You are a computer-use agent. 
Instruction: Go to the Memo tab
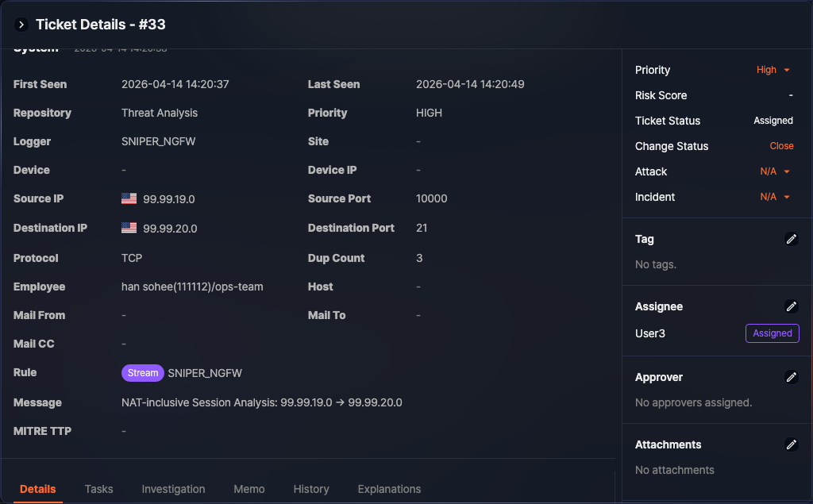point(249,489)
